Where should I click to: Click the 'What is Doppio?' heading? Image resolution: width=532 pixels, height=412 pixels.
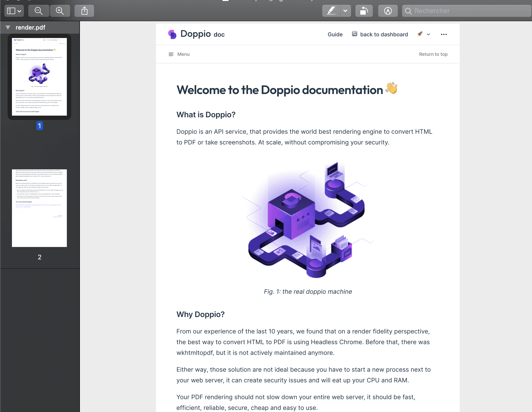click(x=206, y=115)
